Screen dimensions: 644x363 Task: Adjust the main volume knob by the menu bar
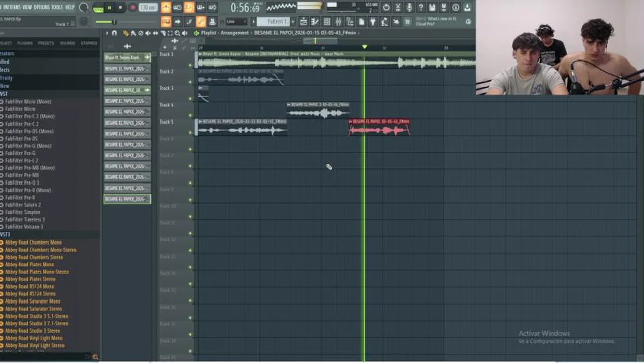point(83,8)
